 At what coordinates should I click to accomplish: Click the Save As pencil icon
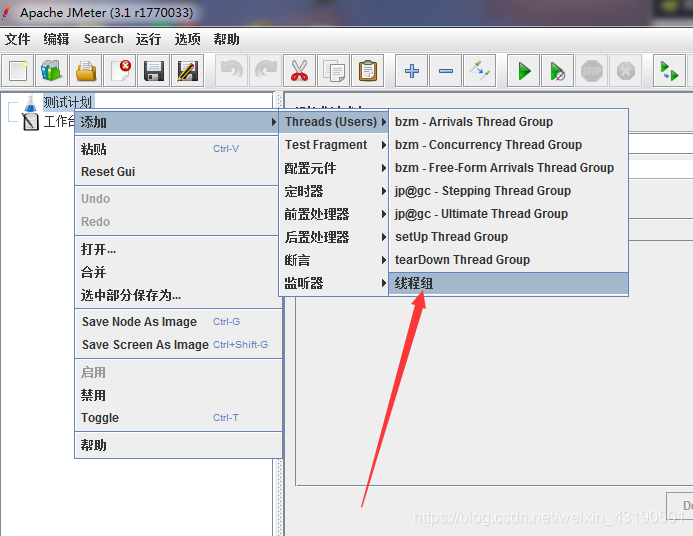tap(188, 71)
